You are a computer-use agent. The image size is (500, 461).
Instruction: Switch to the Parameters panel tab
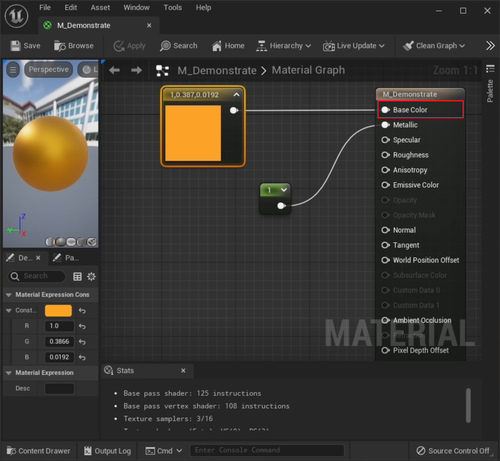pos(66,258)
